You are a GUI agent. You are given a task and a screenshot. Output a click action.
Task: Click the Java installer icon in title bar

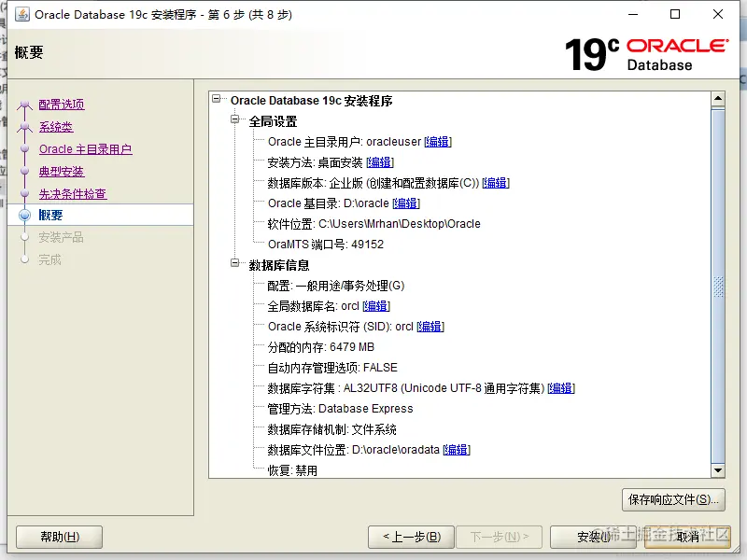(x=21, y=14)
